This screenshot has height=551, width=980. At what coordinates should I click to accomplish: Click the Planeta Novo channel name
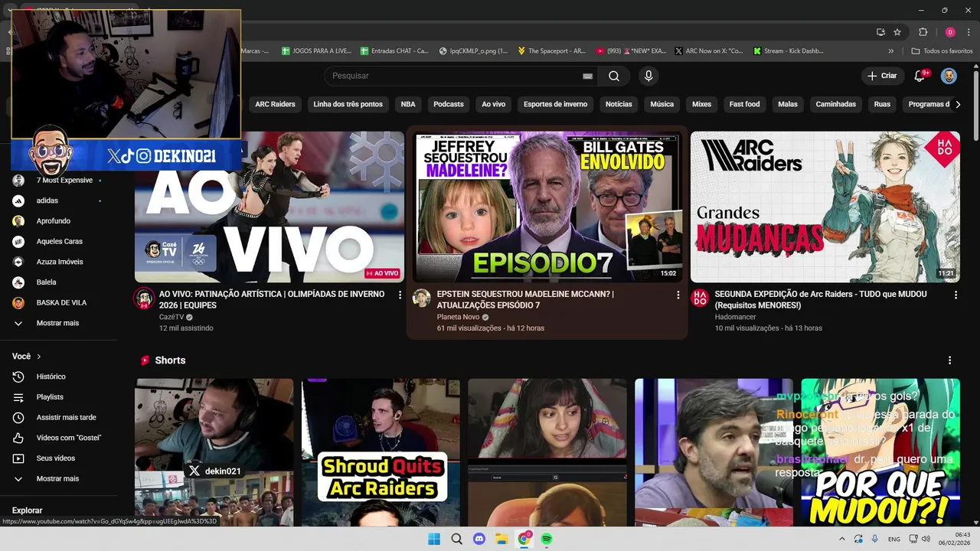click(458, 317)
